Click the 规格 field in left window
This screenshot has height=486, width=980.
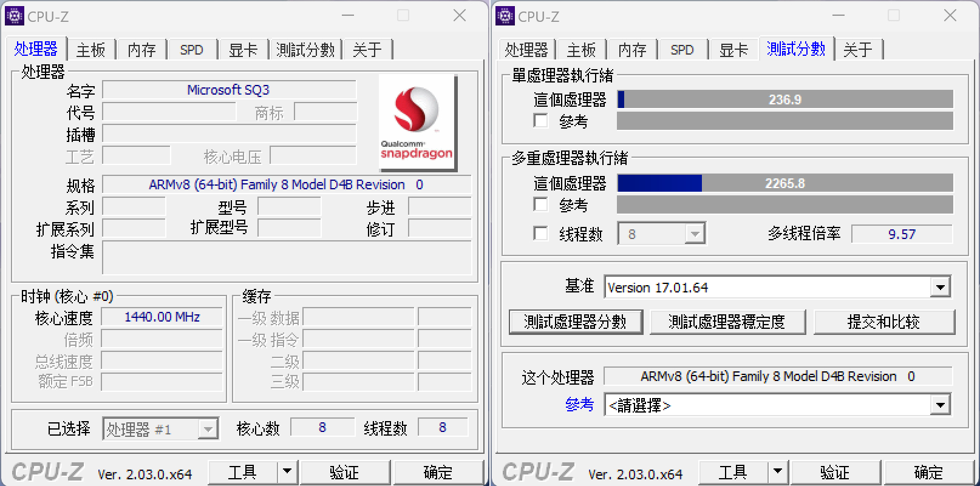287,184
